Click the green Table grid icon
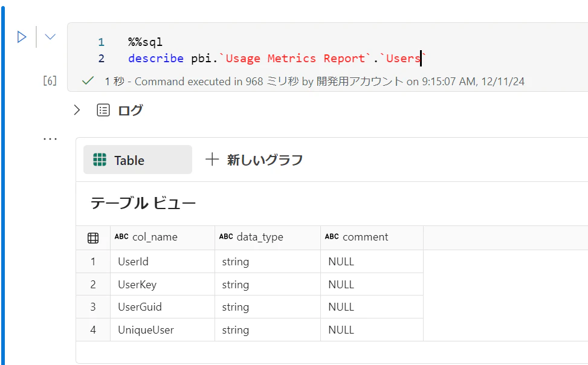 99,160
